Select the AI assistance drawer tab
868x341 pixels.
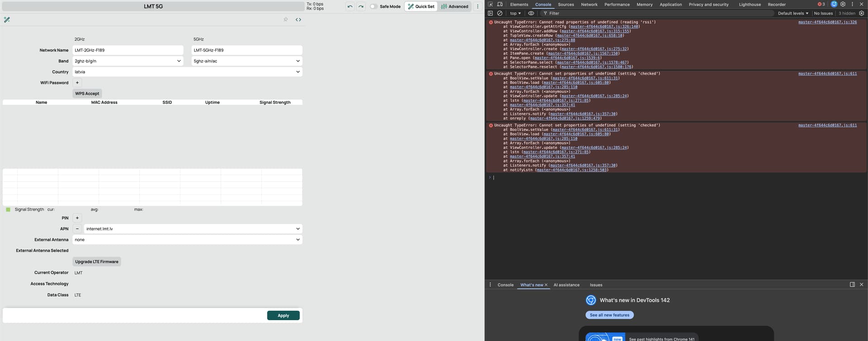pos(566,285)
